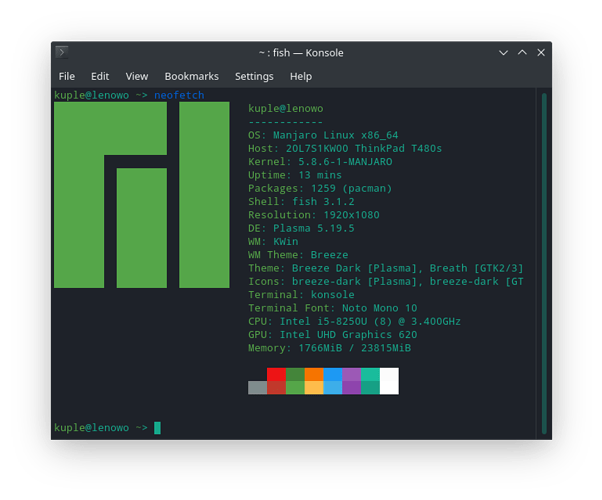
Task: Click the teal color block in upper row
Action: pyautogui.click(x=370, y=374)
